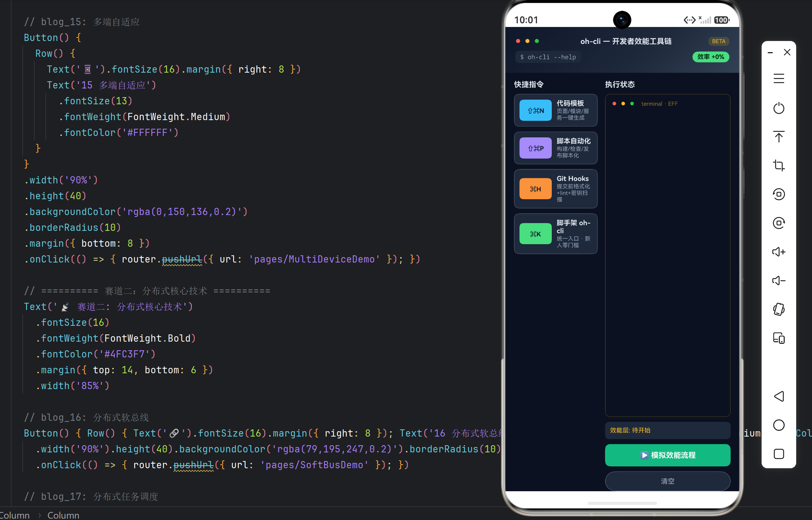The image size is (812, 520).
Task: Click the 'pages/MultiDeviceDemo' string
Action: pyautogui.click(x=314, y=259)
